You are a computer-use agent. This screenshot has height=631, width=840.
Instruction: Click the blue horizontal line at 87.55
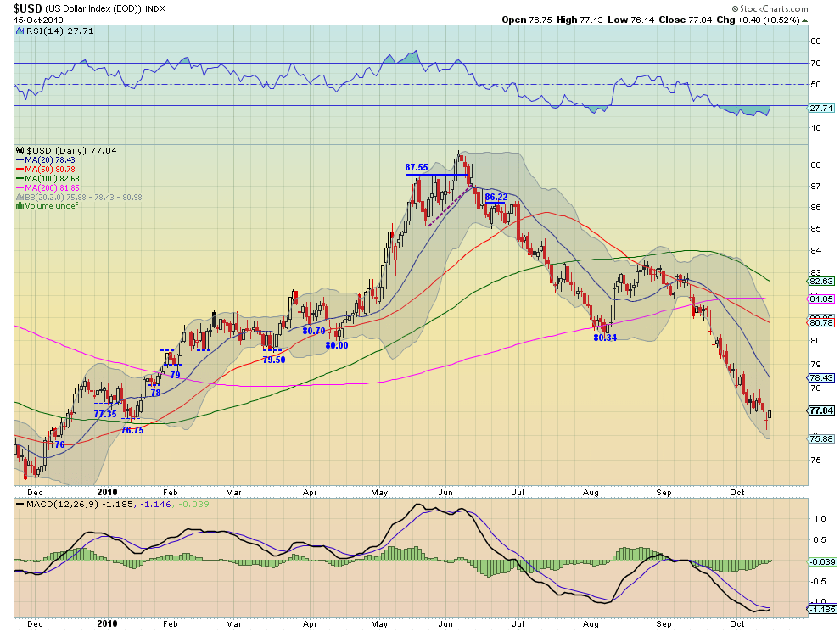point(437,175)
